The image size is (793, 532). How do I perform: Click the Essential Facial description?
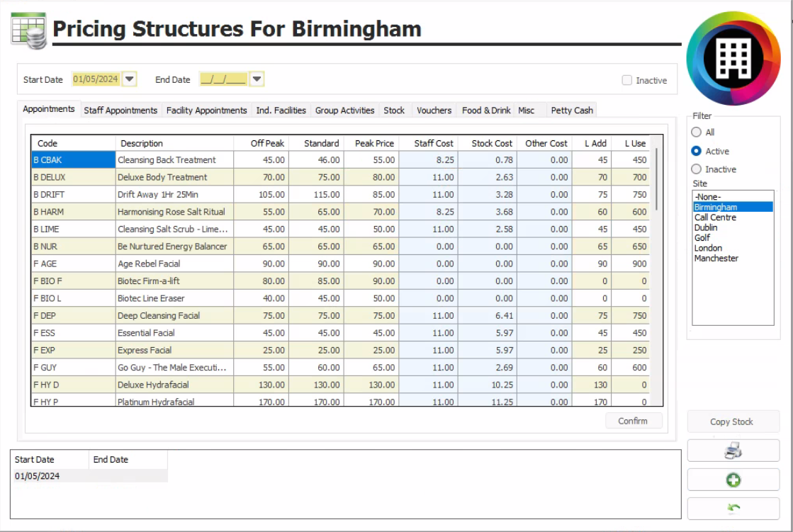point(174,333)
